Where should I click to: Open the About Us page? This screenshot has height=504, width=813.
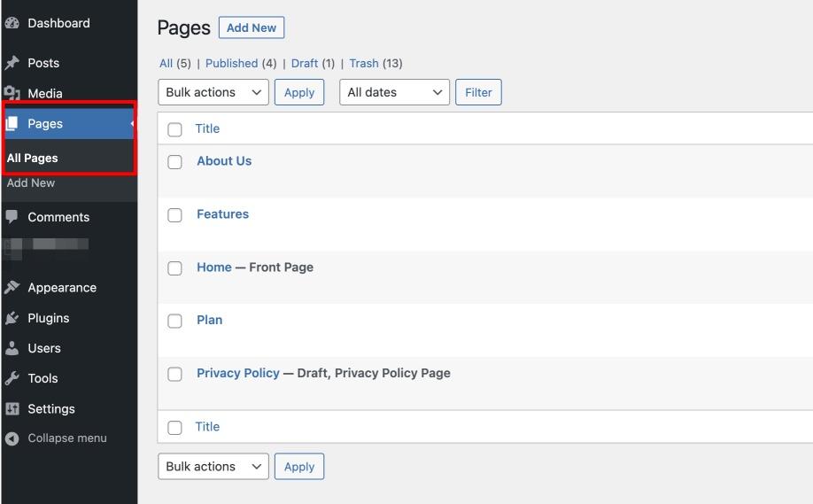(x=224, y=160)
